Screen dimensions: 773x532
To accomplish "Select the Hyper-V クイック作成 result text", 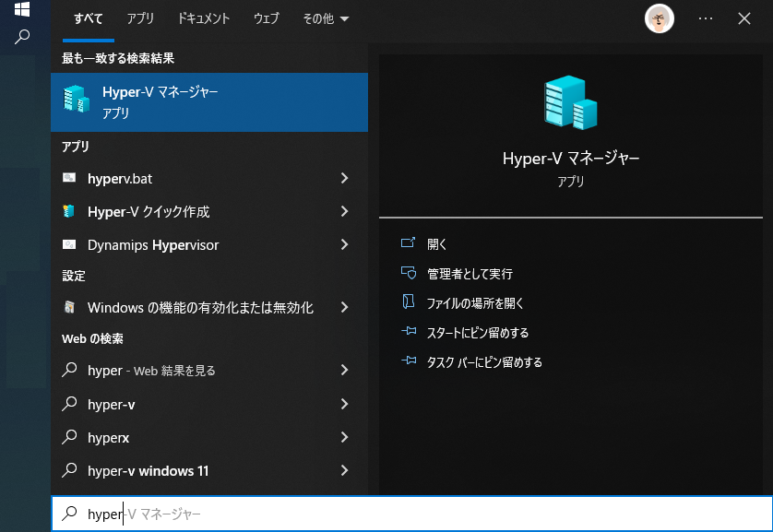I will 149,212.
